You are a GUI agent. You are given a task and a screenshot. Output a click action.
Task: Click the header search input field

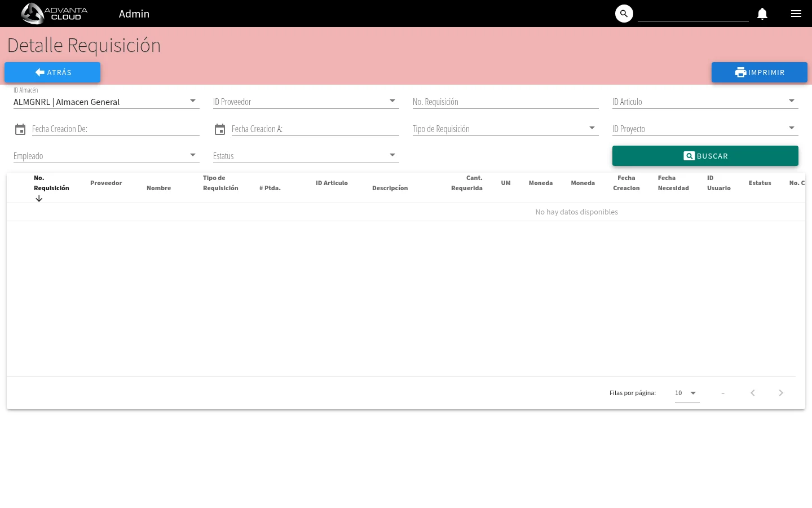click(x=693, y=14)
